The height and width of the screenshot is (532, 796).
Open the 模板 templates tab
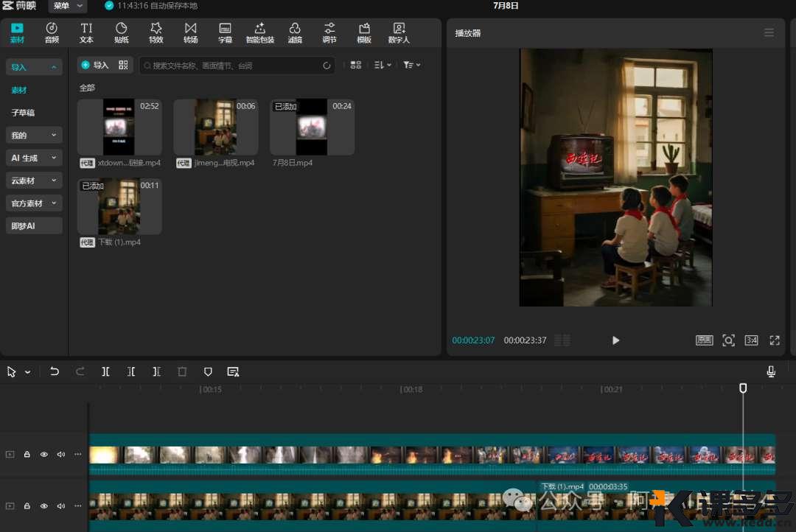364,33
